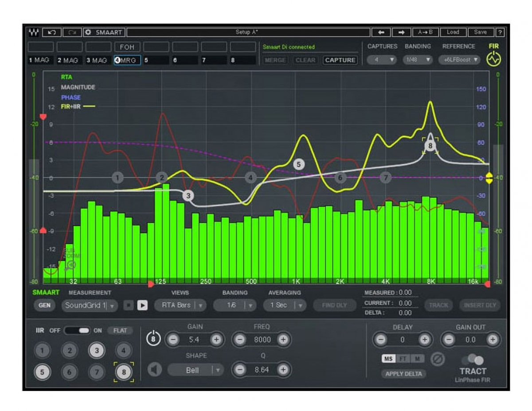The image size is (532, 411).
Task: Edit the FOH name field
Action: pos(128,47)
